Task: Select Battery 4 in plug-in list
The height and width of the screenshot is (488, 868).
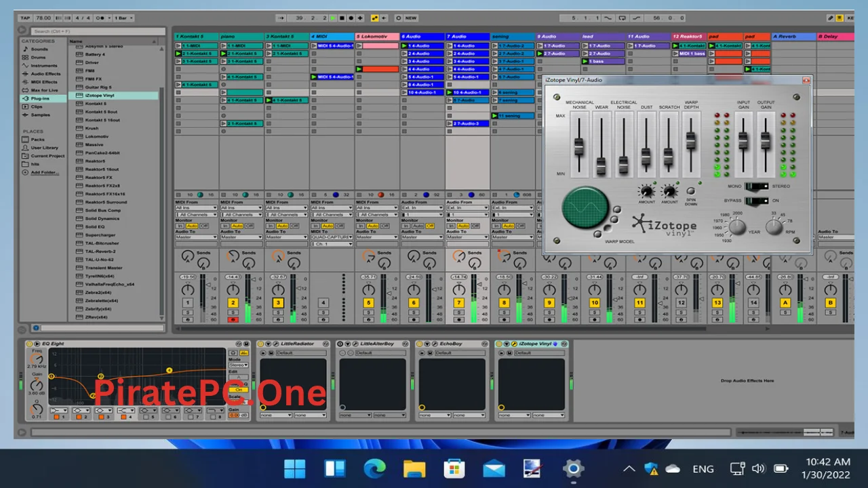Action: (x=95, y=54)
